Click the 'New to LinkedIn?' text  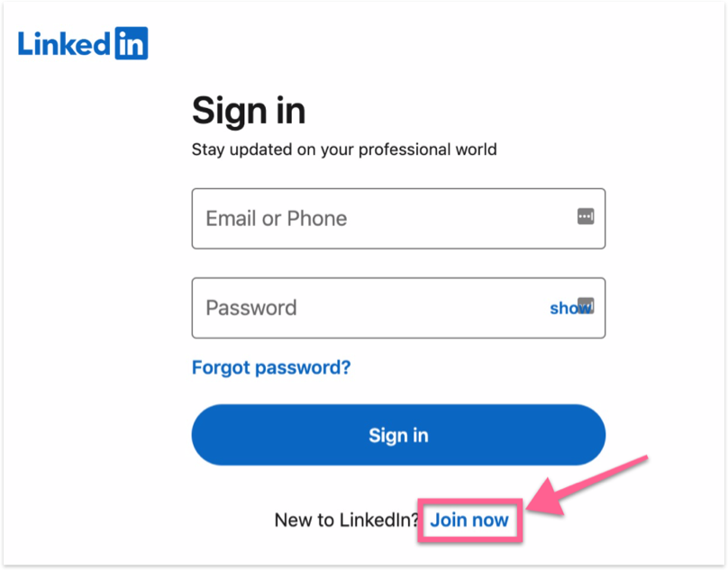345,520
